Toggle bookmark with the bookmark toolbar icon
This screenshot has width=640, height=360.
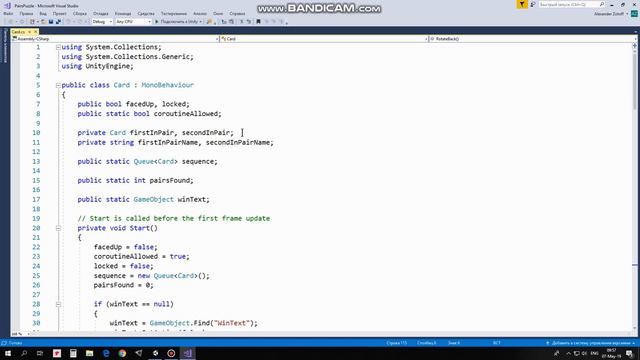coord(258,22)
